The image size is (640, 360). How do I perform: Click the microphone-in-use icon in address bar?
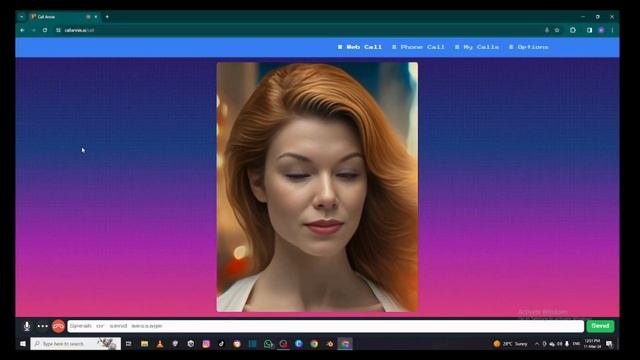click(x=547, y=30)
